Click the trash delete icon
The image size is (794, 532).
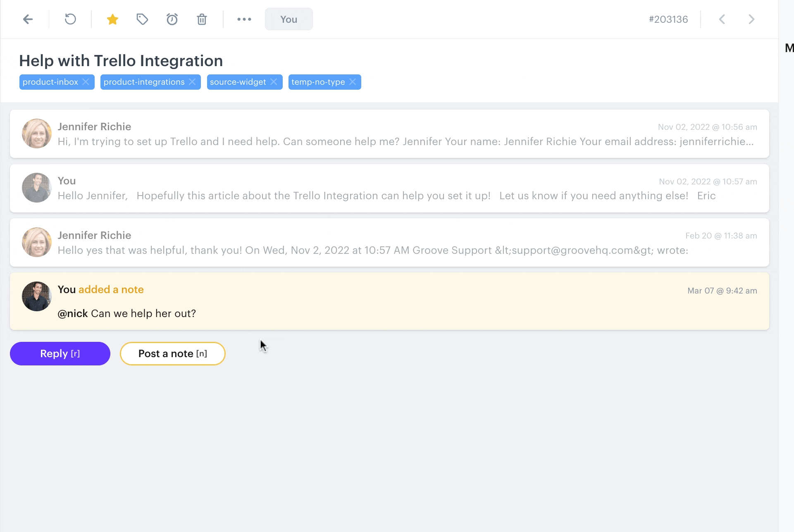[202, 19]
